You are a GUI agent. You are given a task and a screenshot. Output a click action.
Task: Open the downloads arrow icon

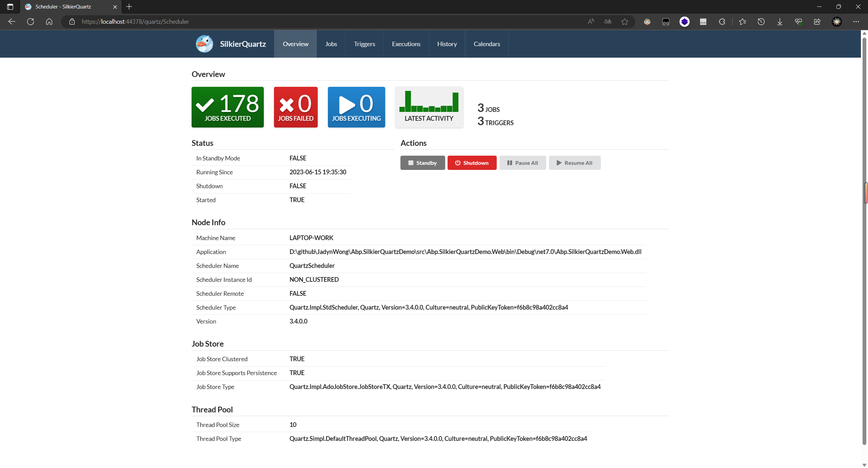click(780, 22)
